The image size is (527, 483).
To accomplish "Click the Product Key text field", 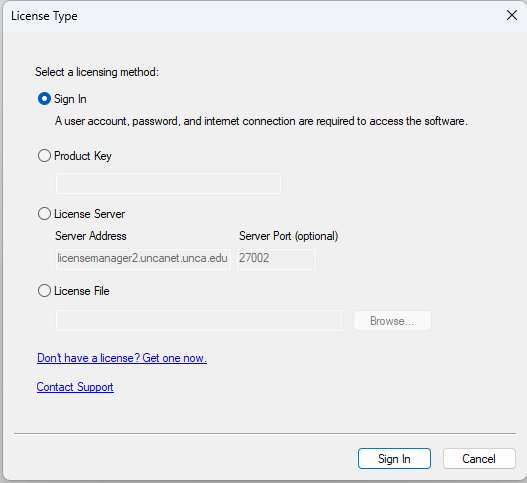I will [x=168, y=184].
